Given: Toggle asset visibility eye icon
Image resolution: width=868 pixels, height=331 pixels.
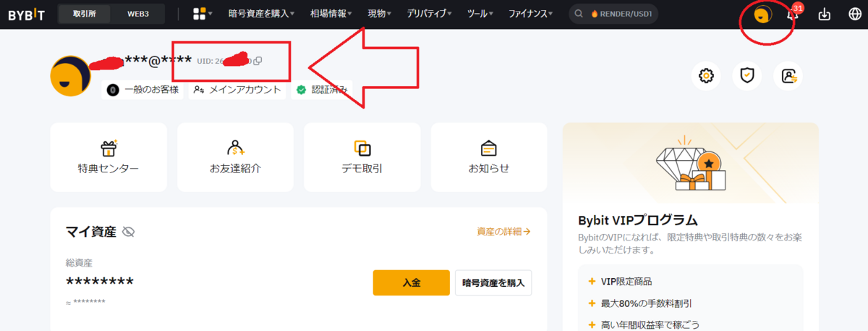Looking at the screenshot, I should (x=129, y=232).
